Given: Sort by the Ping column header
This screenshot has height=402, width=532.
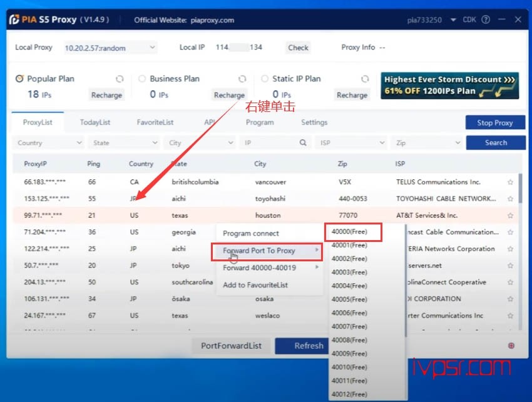Looking at the screenshot, I should [x=94, y=164].
